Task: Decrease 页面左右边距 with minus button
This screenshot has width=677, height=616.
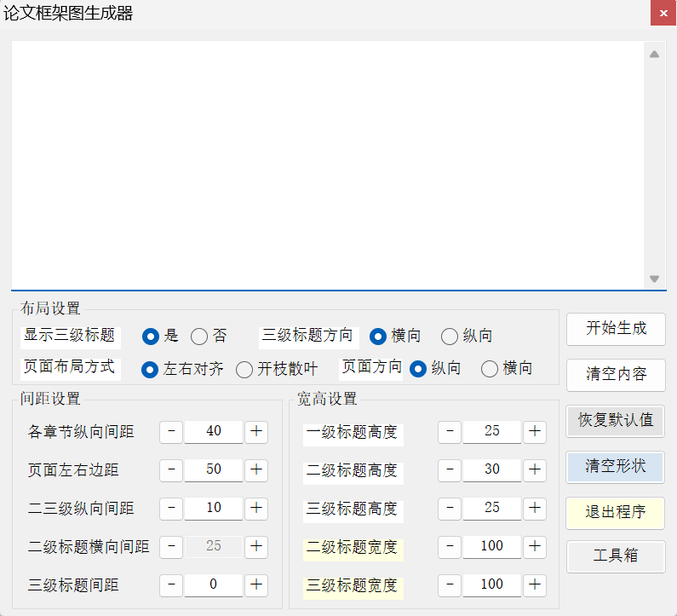Action: point(171,470)
